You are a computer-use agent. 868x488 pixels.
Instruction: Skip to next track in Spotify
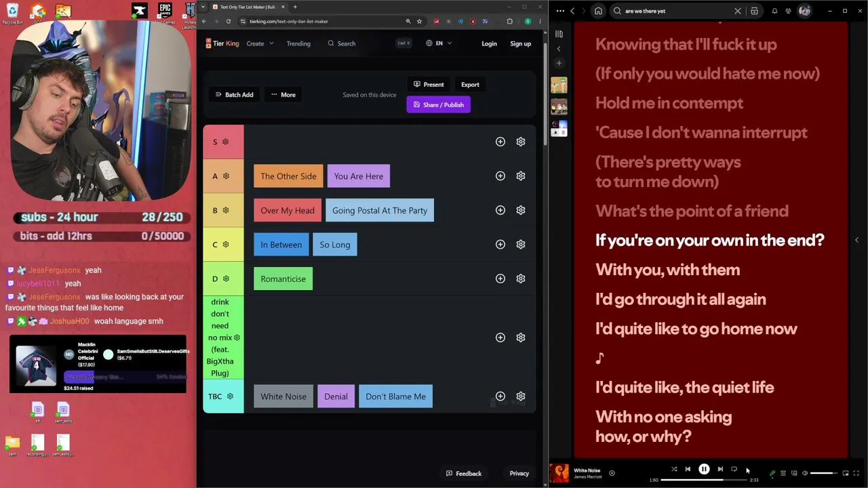coord(720,469)
